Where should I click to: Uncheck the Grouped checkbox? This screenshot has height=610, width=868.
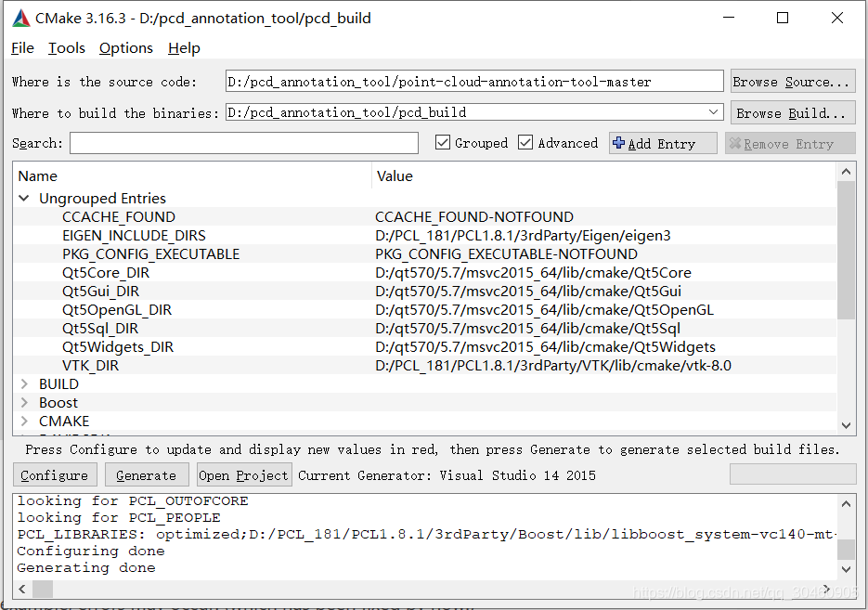point(442,143)
